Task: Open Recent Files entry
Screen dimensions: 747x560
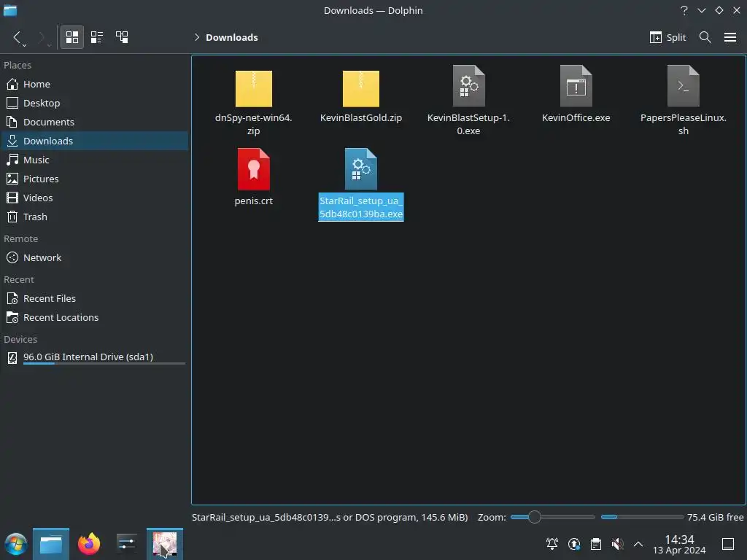Action: coord(94,298)
